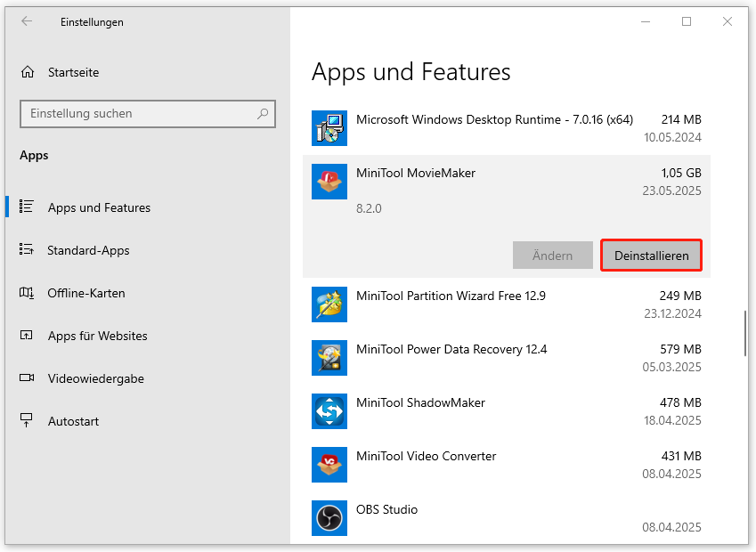
Task: Maximize the Einstellungen window
Action: [687, 21]
